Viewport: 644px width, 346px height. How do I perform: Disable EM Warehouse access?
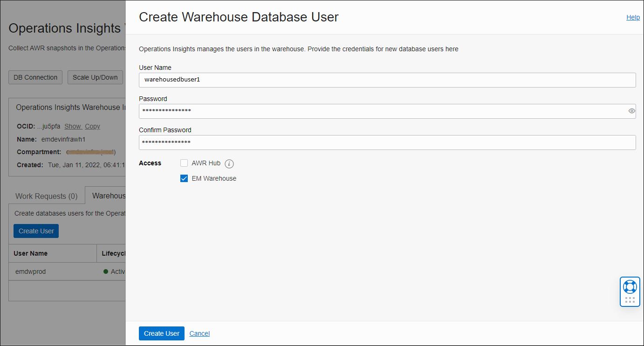click(x=184, y=178)
